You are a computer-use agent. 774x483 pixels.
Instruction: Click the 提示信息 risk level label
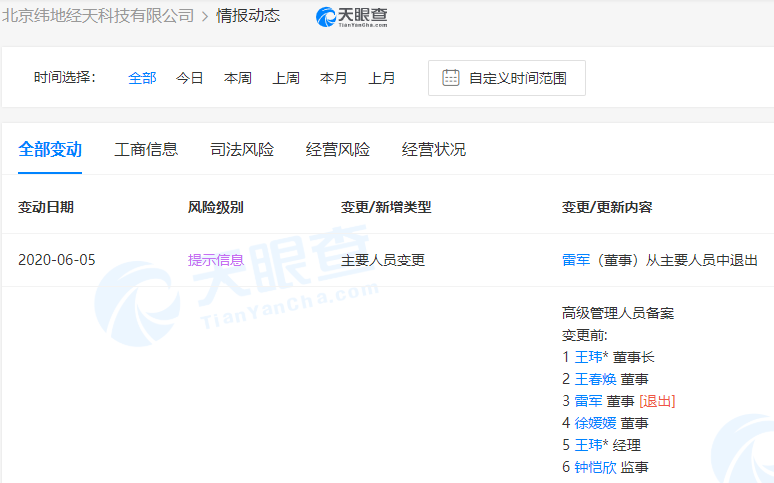coord(216,260)
